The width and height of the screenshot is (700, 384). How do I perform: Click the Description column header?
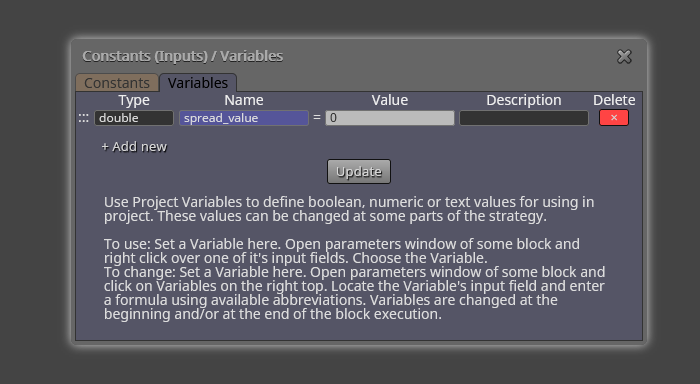pyautogui.click(x=524, y=100)
